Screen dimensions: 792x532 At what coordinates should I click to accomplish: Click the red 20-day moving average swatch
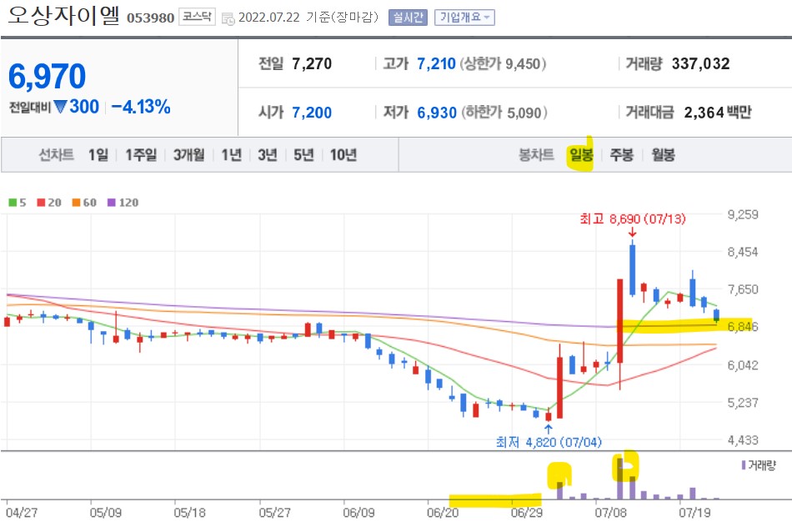(41, 203)
